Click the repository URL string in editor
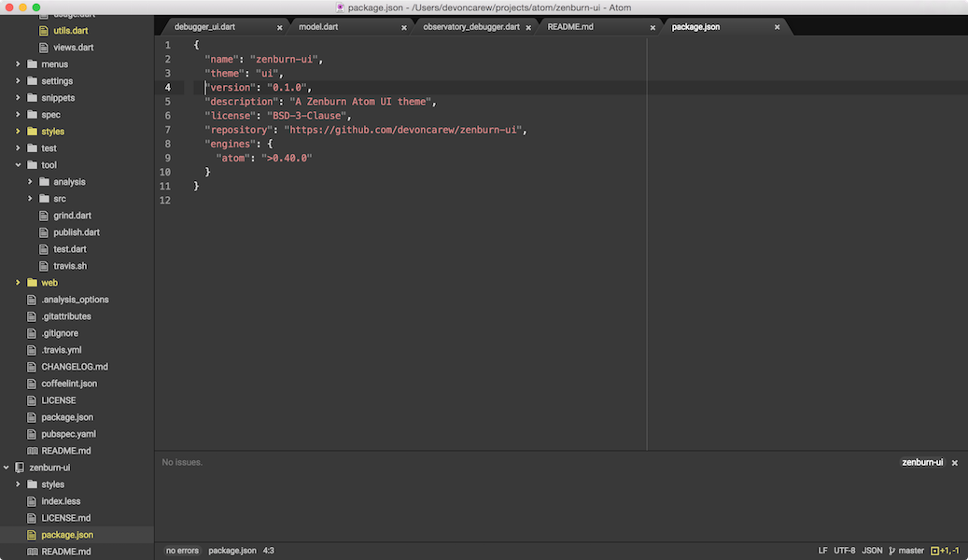This screenshot has height=560, width=968. point(403,130)
